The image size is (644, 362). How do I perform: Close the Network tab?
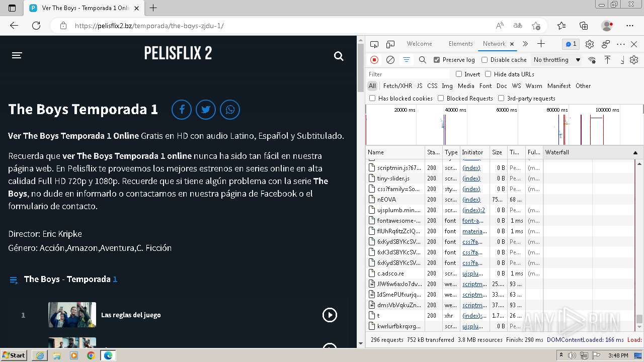tap(512, 44)
